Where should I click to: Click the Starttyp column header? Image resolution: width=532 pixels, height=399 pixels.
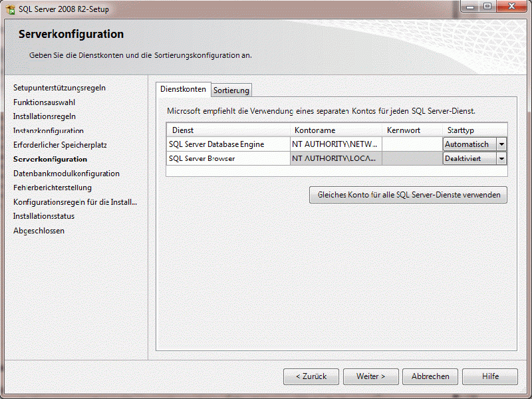(475, 130)
